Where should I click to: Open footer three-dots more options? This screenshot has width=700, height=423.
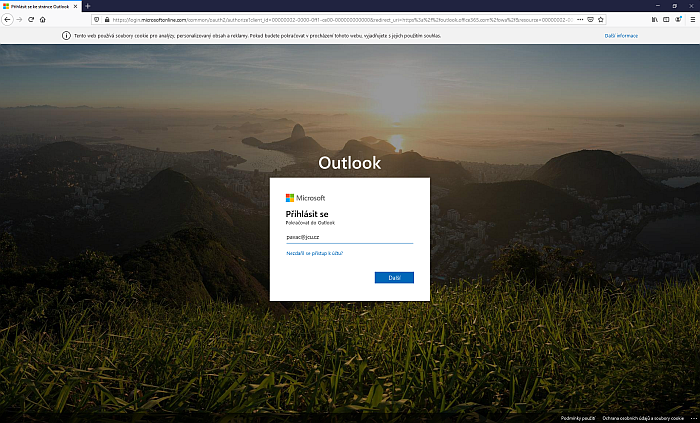click(693, 418)
